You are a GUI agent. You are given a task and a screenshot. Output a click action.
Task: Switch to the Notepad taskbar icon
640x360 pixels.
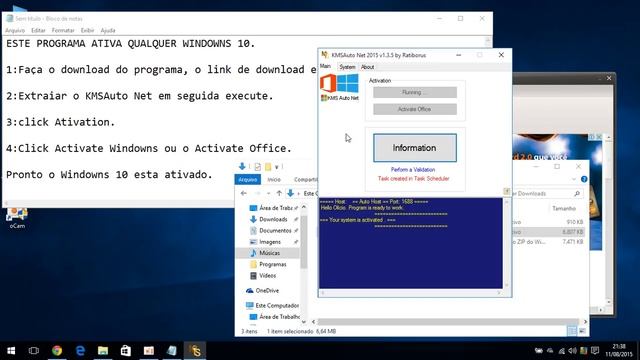[x=172, y=351]
